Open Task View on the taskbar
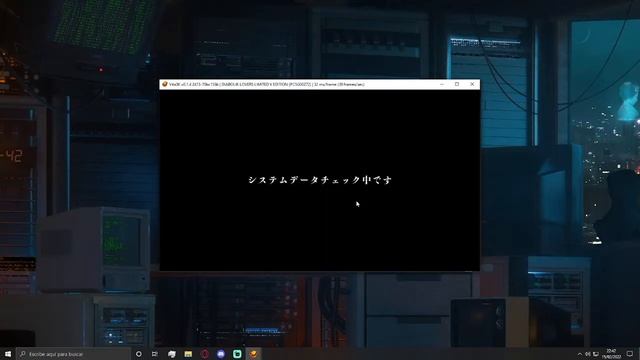640x360 pixels. (155, 354)
